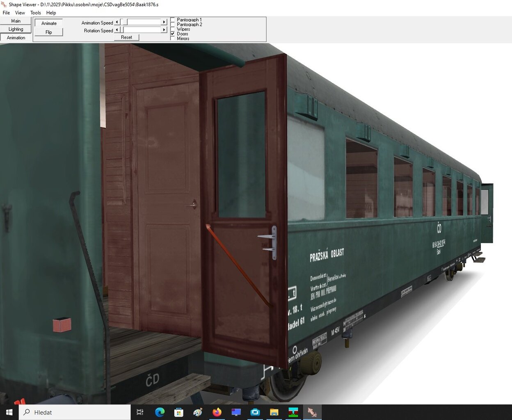Click the Animation Speed slider track
The image size is (512, 420).
pos(144,22)
